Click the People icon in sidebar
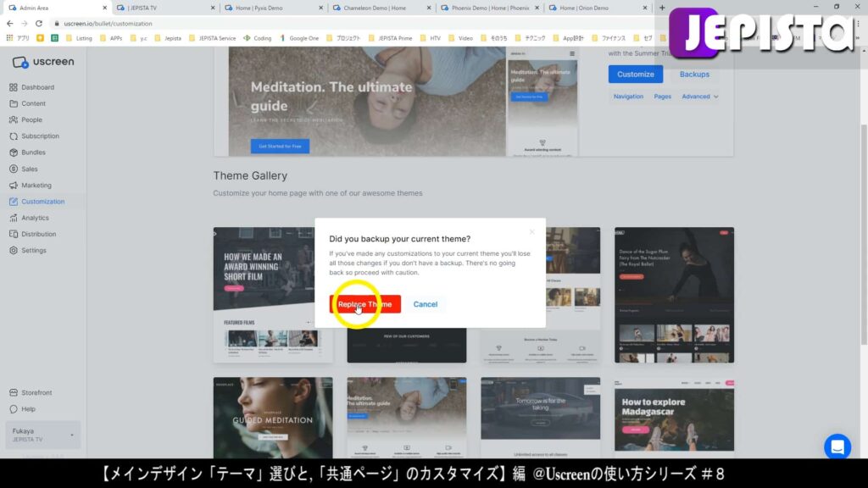 [x=14, y=119]
